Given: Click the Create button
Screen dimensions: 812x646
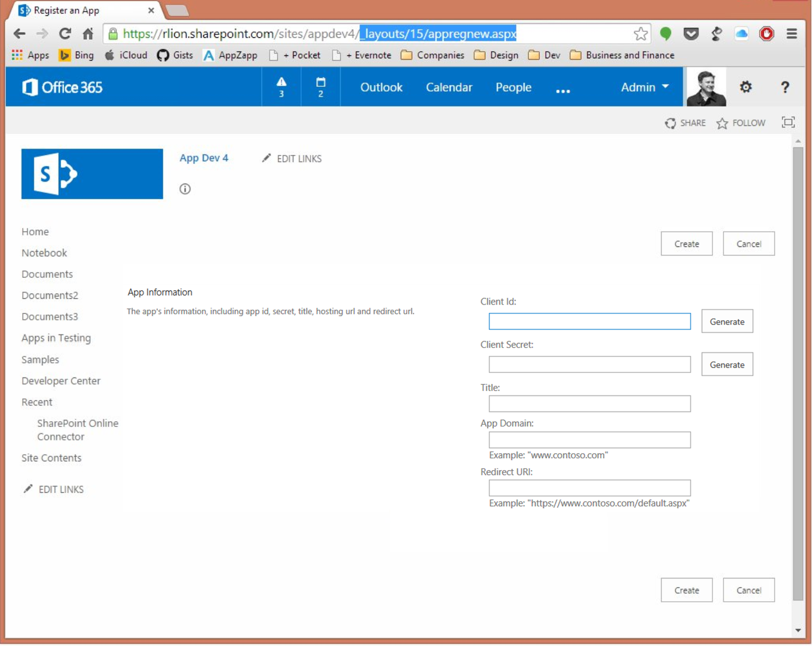Looking at the screenshot, I should 686,243.
